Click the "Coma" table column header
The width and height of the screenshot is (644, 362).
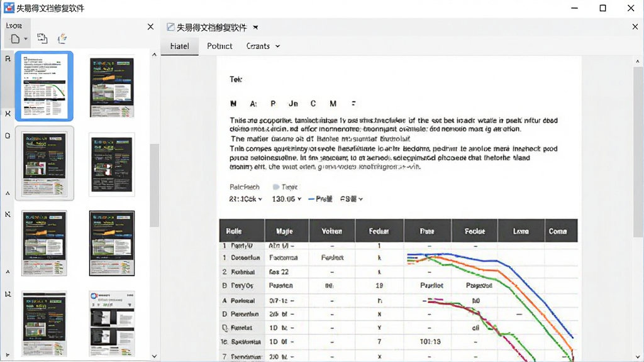pos(561,231)
